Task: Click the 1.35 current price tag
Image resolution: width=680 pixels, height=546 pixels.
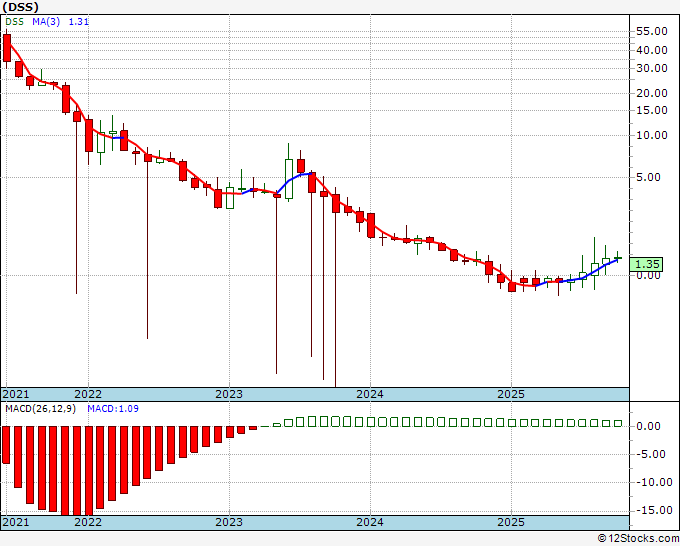Action: point(647,264)
